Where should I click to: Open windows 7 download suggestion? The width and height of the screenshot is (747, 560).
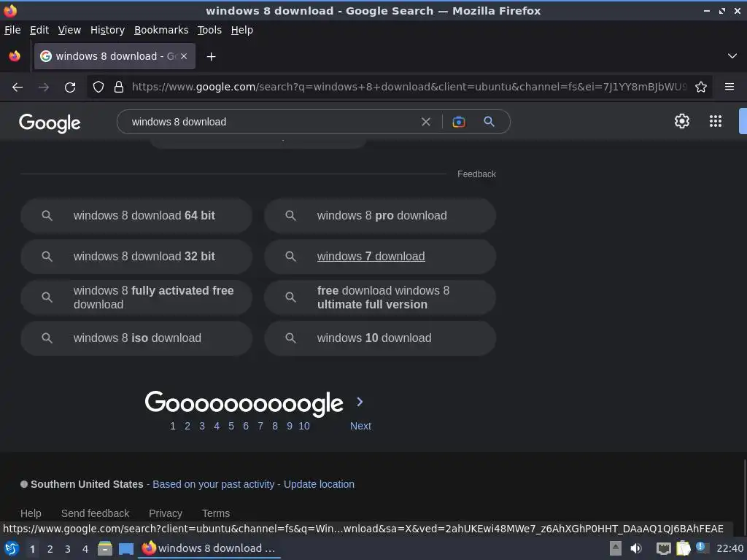click(x=380, y=257)
